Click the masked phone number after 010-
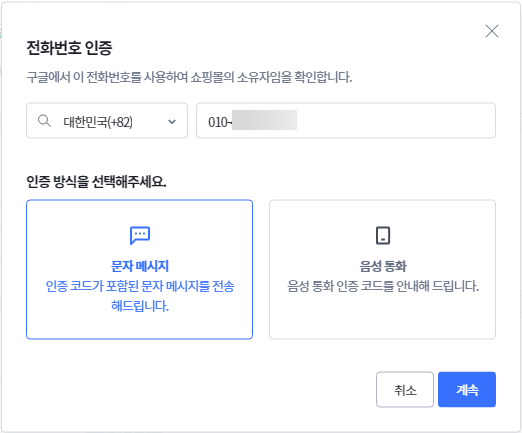This screenshot has height=433, width=522. (x=264, y=120)
